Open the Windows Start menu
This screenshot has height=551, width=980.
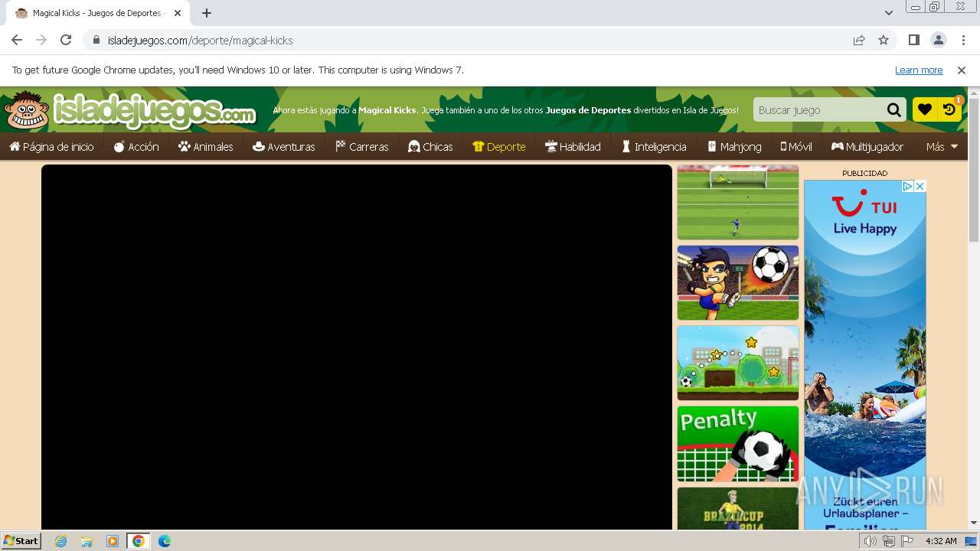(21, 540)
